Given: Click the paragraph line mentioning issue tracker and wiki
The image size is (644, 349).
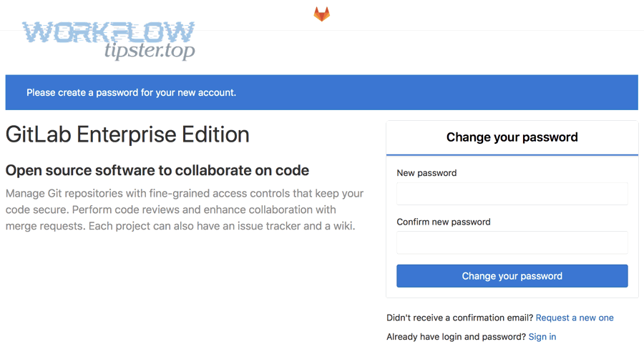Looking at the screenshot, I should coord(180,227).
